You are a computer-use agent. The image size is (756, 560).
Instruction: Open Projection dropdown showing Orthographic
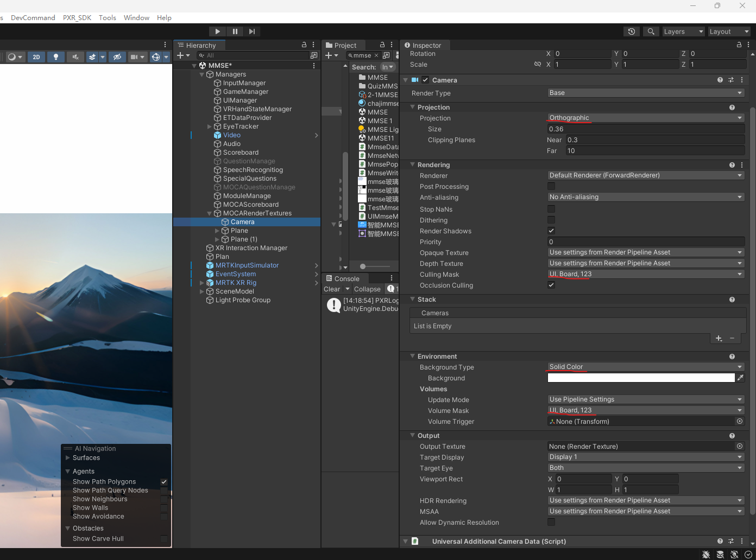[646, 118]
